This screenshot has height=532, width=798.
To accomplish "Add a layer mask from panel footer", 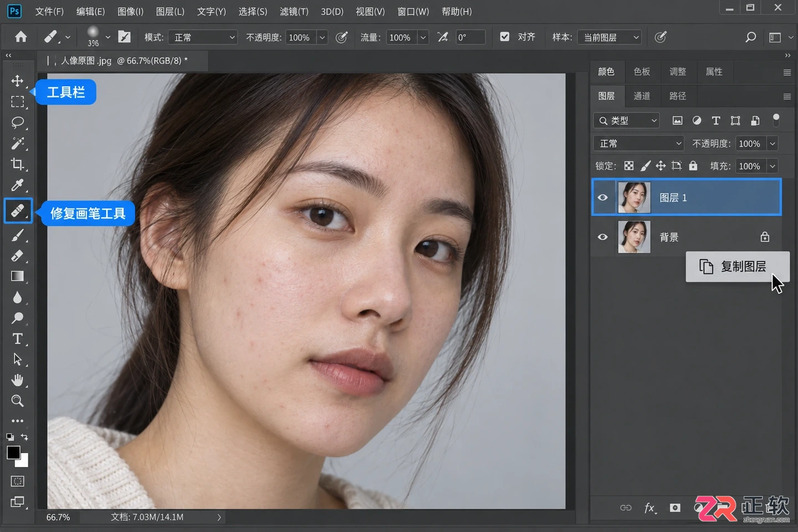I will (674, 508).
